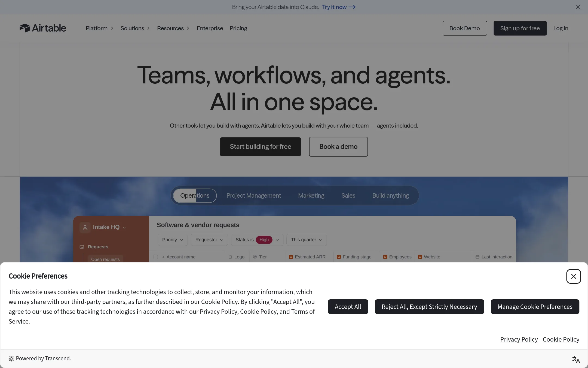Image resolution: width=588 pixels, height=368 pixels.
Task: Click Start building for free
Action: click(261, 147)
